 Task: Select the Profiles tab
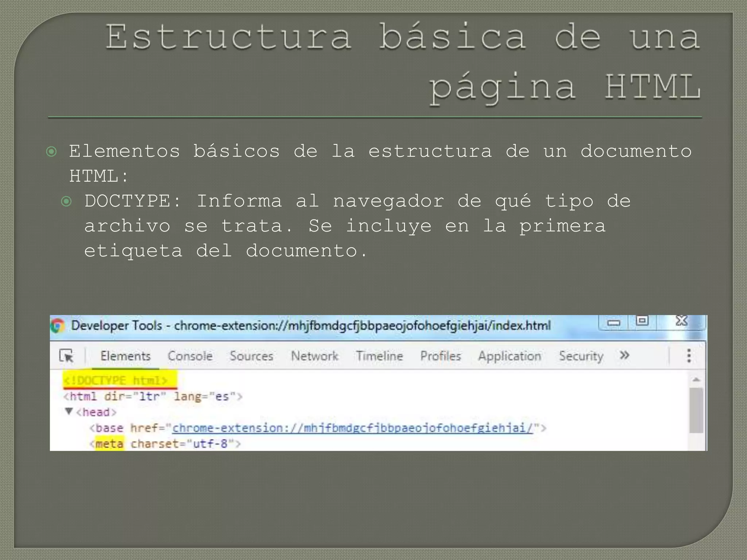pos(441,356)
